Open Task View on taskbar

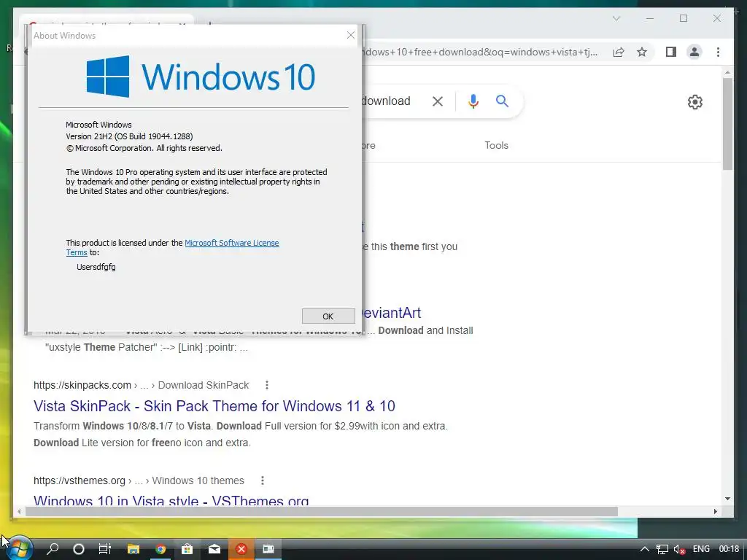[x=105, y=549]
